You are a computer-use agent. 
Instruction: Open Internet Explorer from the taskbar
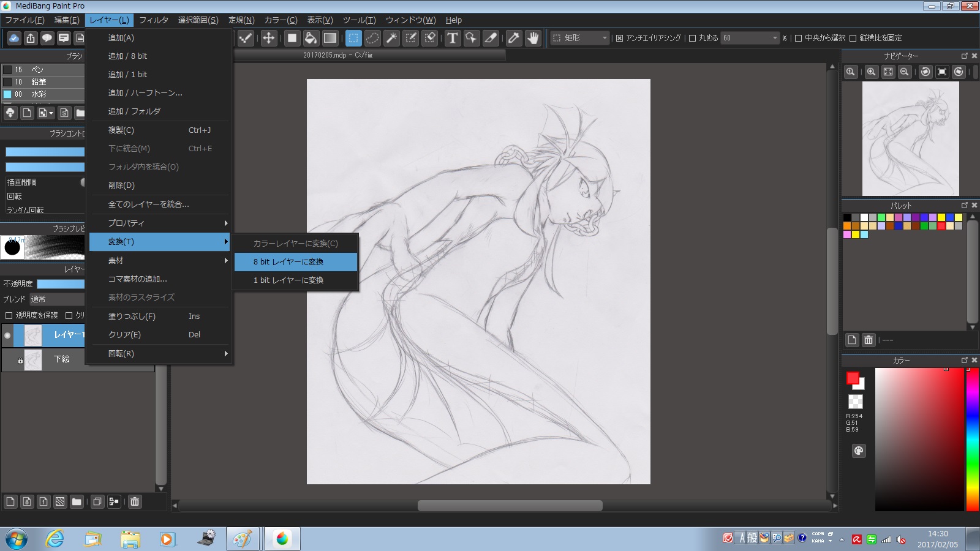point(55,539)
